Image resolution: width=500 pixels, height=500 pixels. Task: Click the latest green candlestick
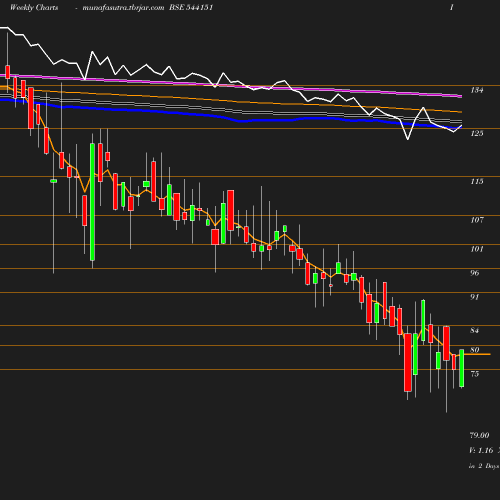click(462, 368)
